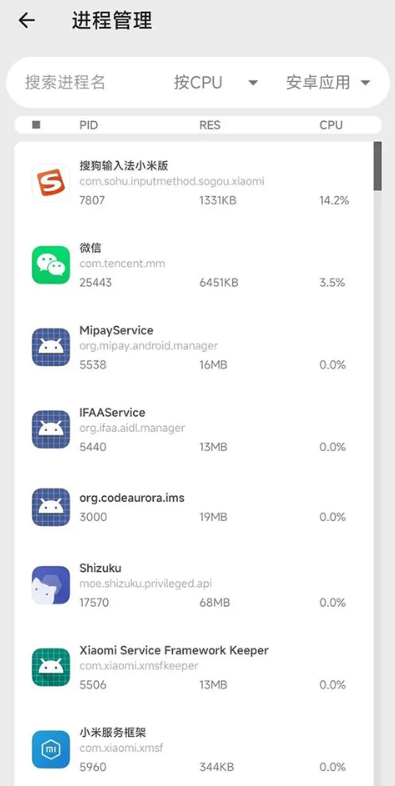Screen dimensions: 395x786
Task: Select the blue MI service framework icon
Action: pyautogui.click(x=51, y=749)
